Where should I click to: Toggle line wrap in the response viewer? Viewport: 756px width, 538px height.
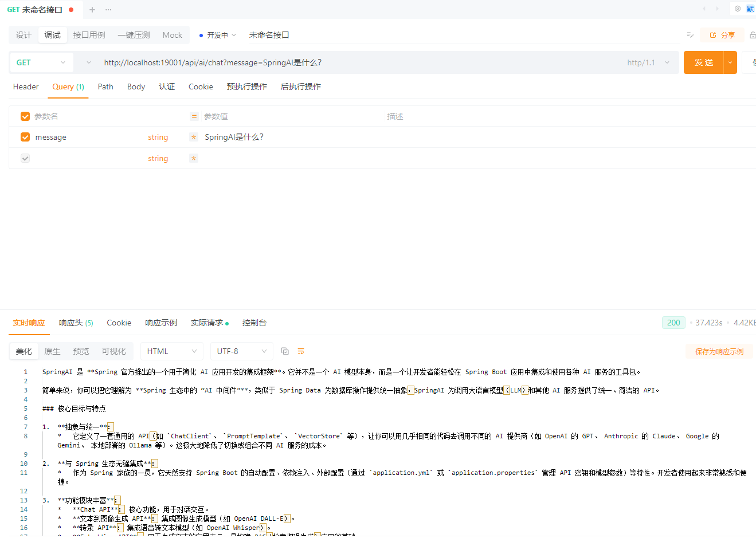[x=300, y=351]
